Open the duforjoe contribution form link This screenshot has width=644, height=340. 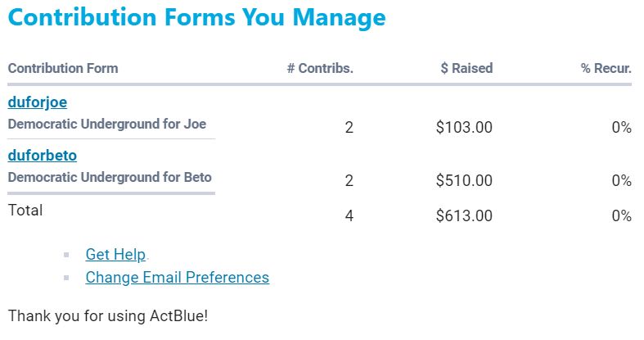pyautogui.click(x=37, y=102)
